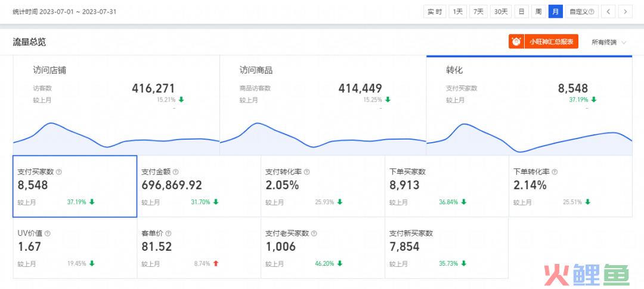
Task: Click the 81.52 客单价 value
Action: coord(156,247)
